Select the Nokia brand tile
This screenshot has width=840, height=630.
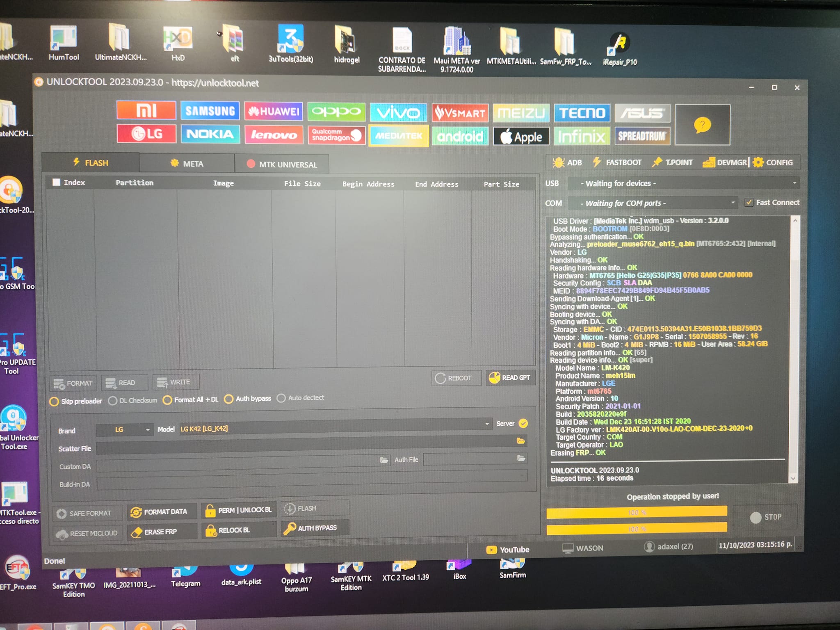(x=210, y=134)
